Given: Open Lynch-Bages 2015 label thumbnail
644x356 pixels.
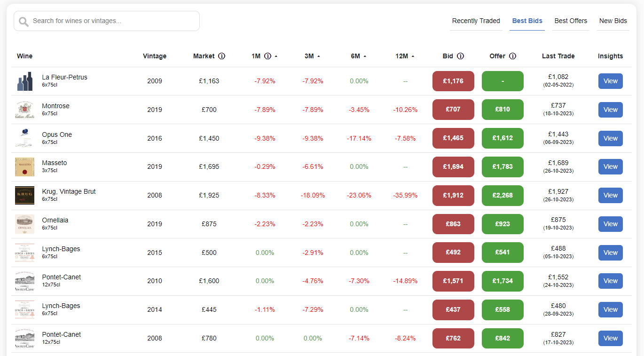Looking at the screenshot, I should click(25, 253).
